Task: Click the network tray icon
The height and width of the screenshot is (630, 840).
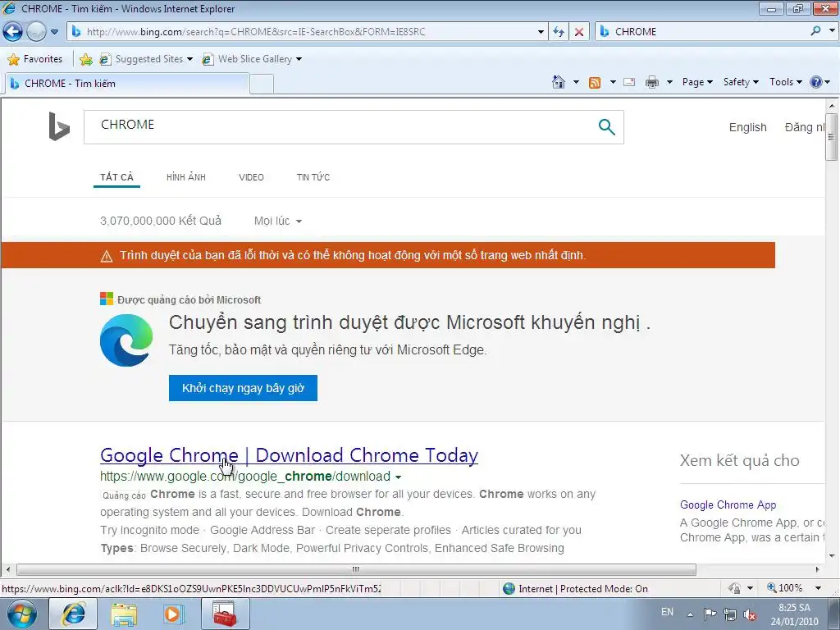Action: tap(729, 614)
